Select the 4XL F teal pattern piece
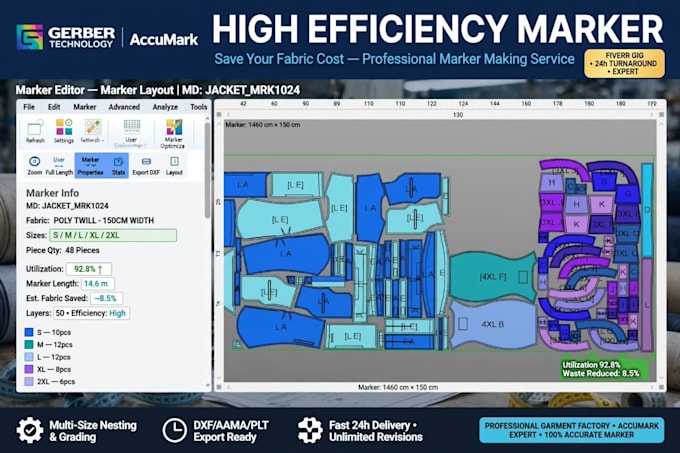Screen dimensions: 680x453 click(x=494, y=277)
